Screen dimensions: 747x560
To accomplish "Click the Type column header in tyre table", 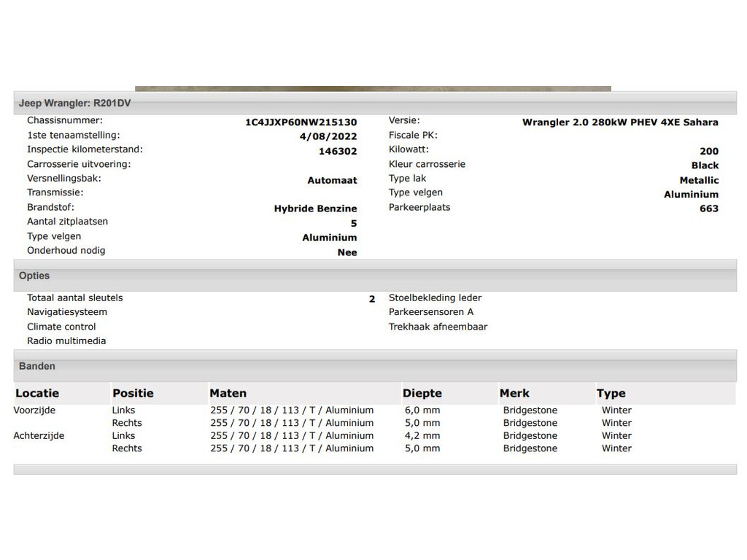I will 611,393.
